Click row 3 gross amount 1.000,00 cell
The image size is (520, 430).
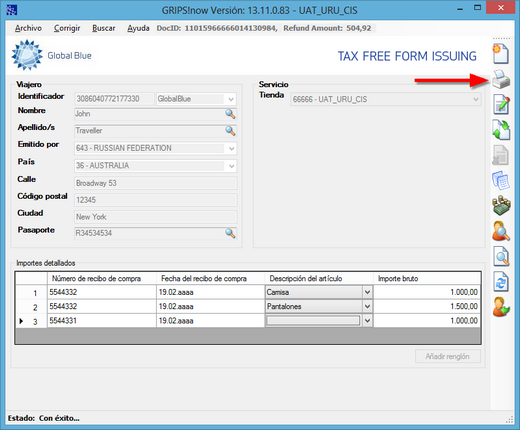[x=427, y=321]
